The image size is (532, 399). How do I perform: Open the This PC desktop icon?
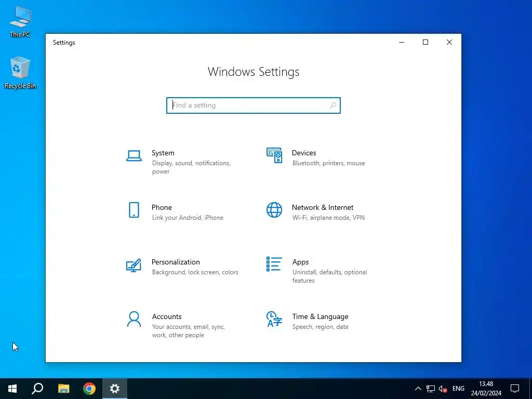pos(20,22)
